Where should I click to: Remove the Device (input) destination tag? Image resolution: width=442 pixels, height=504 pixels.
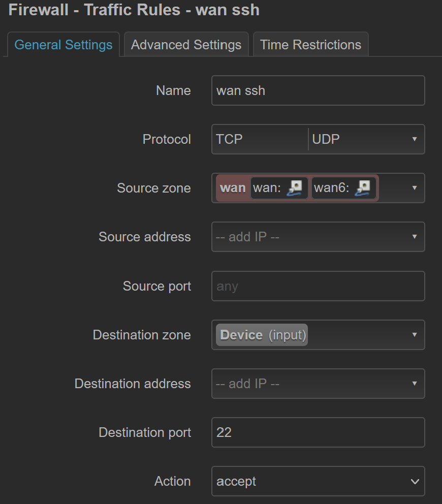(262, 335)
